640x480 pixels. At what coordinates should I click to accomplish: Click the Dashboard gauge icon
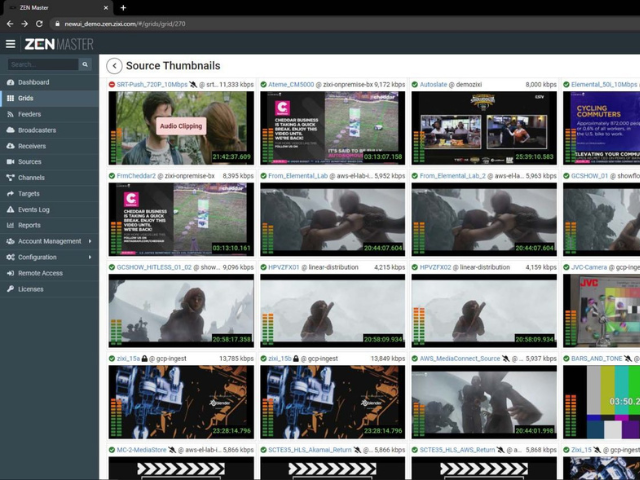pos(11,82)
